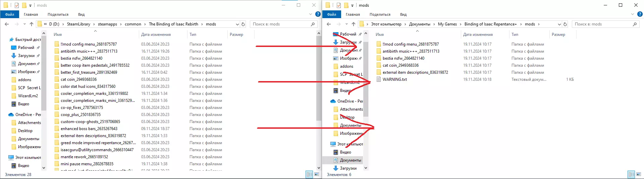Open Файл menu in right window

click(332, 14)
